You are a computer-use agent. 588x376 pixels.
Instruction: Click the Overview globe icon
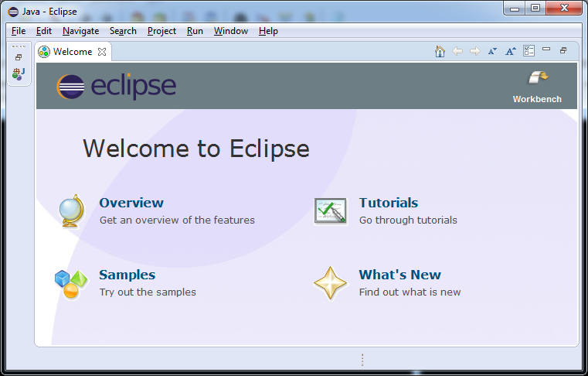pyautogui.click(x=71, y=210)
